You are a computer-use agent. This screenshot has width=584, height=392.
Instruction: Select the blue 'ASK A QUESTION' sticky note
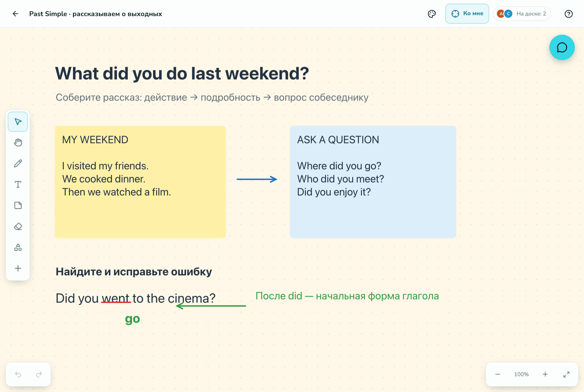pyautogui.click(x=373, y=182)
